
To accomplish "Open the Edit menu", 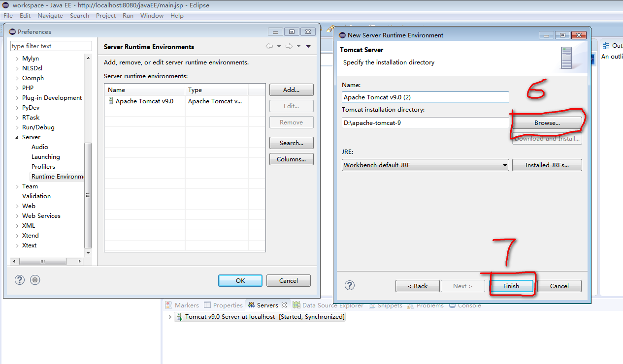I will (25, 16).
